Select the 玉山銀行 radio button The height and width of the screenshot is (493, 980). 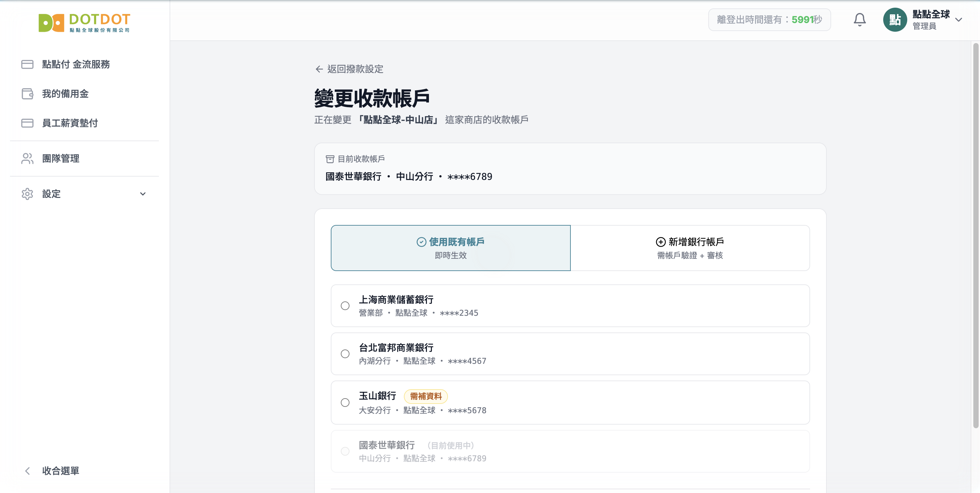pos(345,403)
